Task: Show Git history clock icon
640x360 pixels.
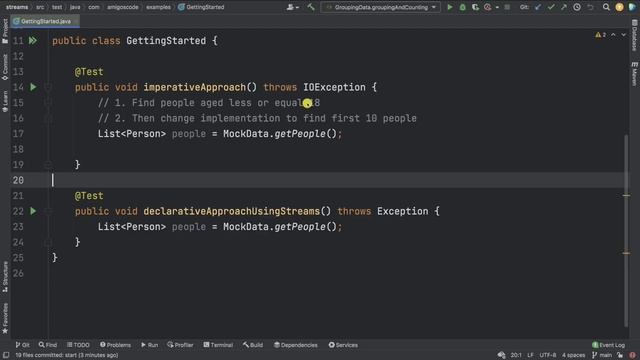Action: 577,7
